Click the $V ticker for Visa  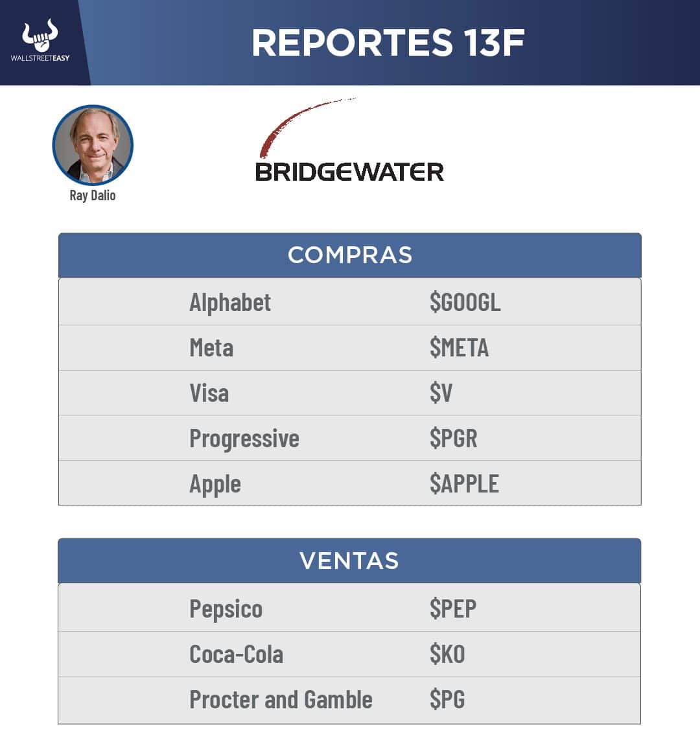pos(441,393)
